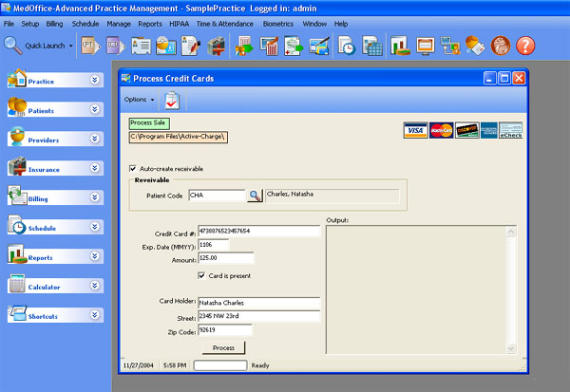Screen dimensions: 570x392
Task: Click the Process button
Action: pos(223,348)
